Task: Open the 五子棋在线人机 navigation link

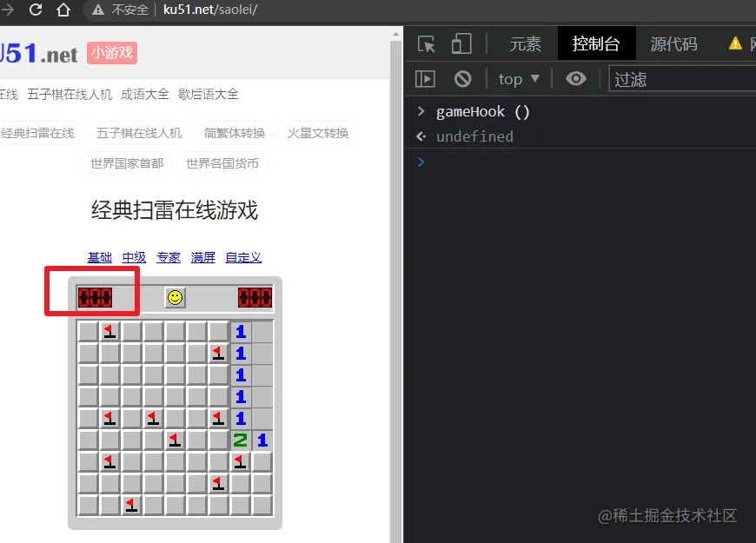Action: coord(70,94)
